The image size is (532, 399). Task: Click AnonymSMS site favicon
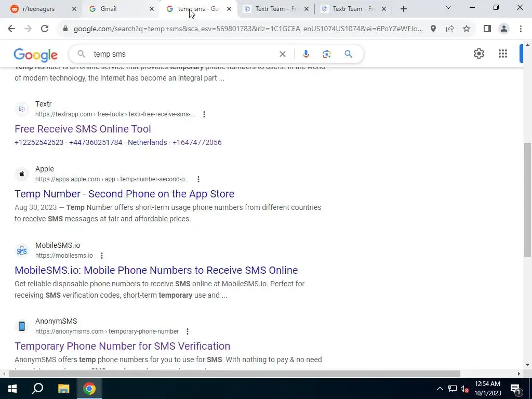pos(22,326)
